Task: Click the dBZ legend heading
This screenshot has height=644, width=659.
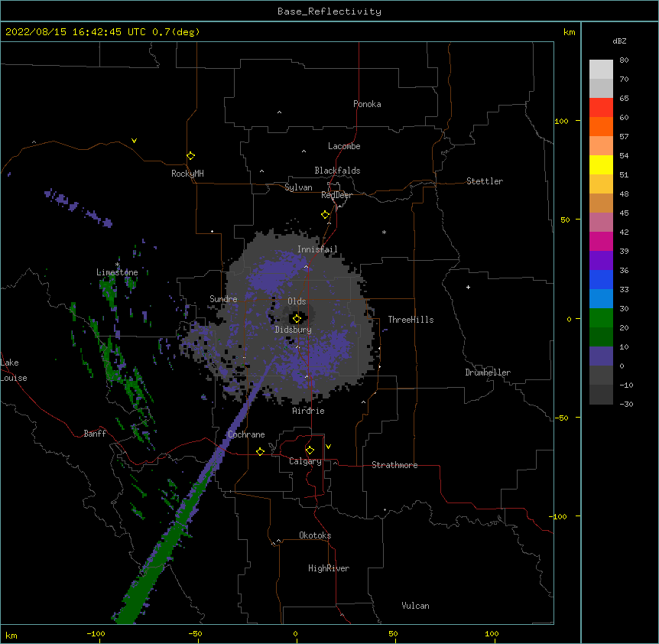Action: (x=619, y=41)
